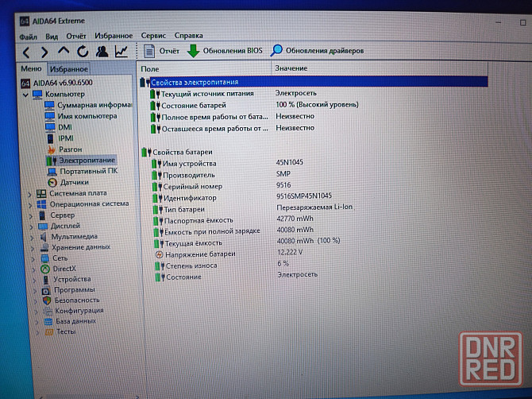Click the Разгон flame icon
The image size is (532, 399).
coord(52,149)
